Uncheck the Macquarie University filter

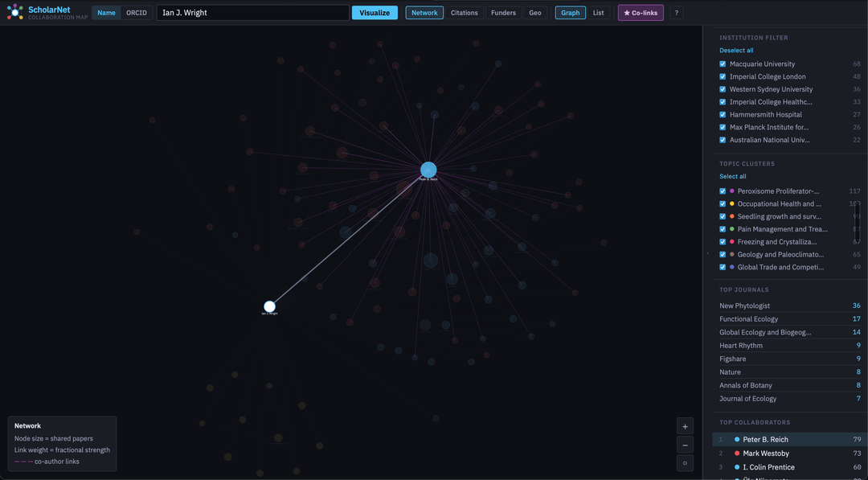tap(723, 64)
